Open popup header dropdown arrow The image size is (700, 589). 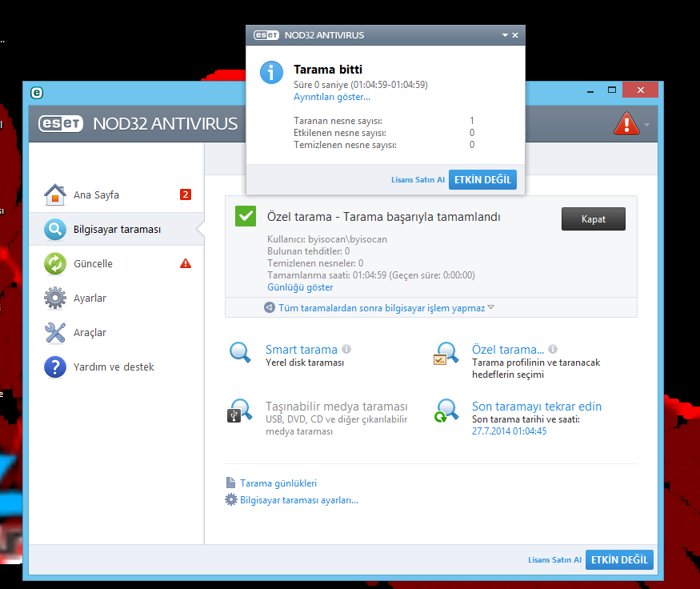(505, 35)
